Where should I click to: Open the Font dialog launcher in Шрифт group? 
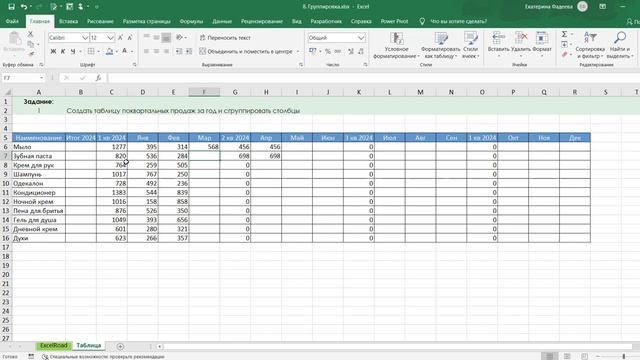coord(135,65)
